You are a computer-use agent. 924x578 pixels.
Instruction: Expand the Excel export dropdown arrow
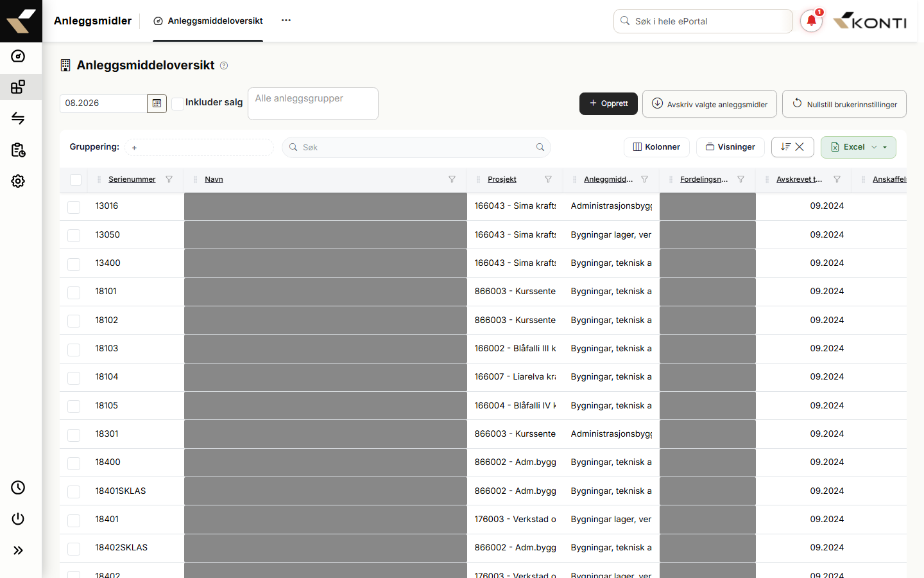pyautogui.click(x=885, y=147)
